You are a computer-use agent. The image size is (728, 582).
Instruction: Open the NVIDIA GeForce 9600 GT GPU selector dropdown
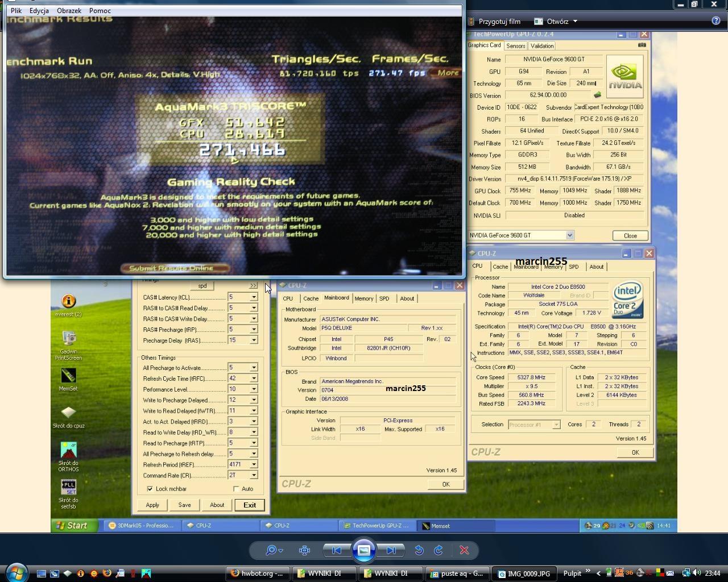point(569,235)
